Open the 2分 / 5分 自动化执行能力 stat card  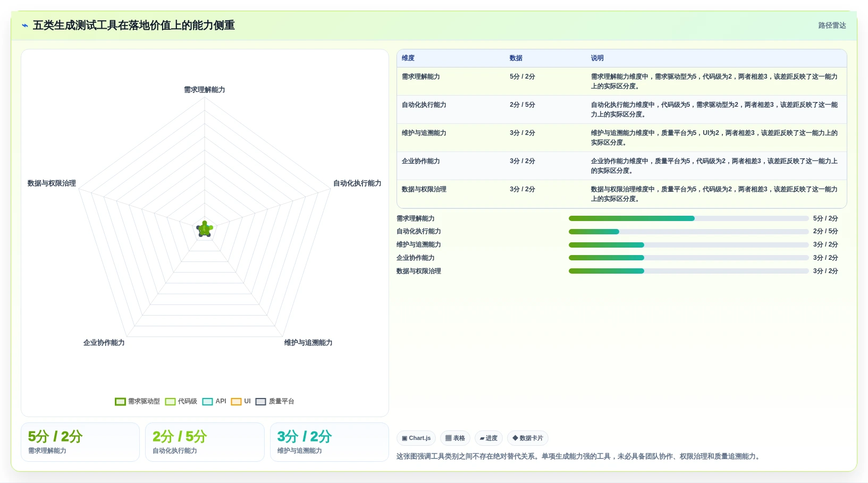pos(205,442)
